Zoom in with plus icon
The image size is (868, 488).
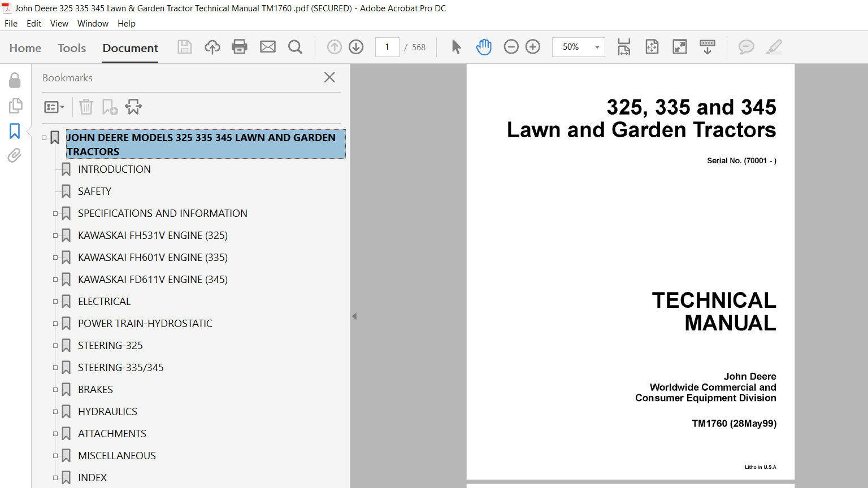tap(533, 47)
